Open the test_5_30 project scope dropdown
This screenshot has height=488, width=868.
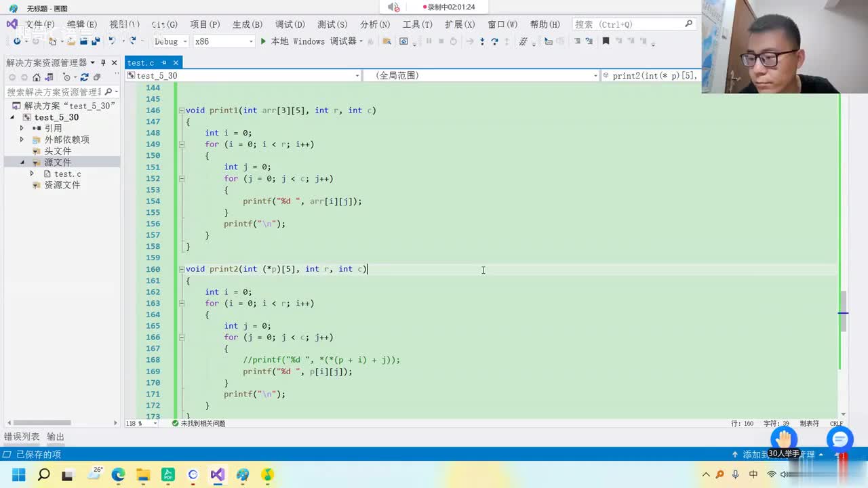tap(357, 76)
